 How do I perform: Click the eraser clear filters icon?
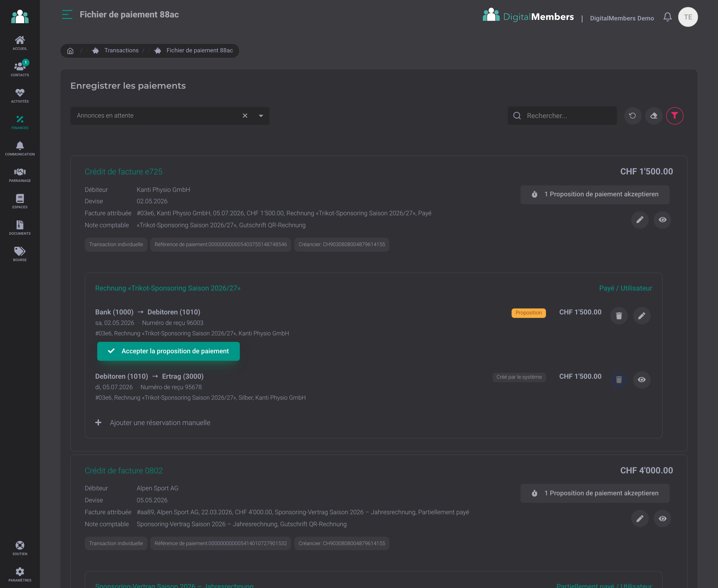coord(653,116)
